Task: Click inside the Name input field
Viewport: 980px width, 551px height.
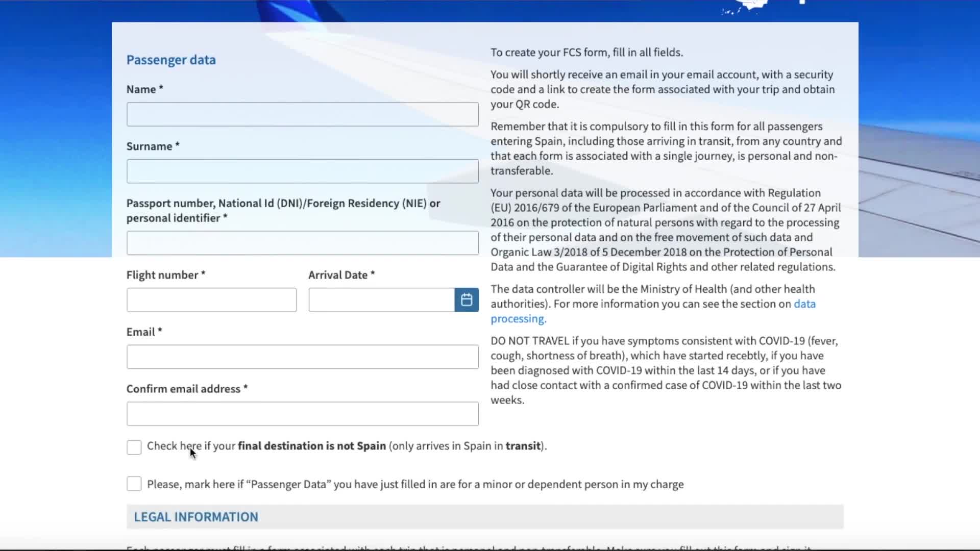Action: tap(302, 114)
